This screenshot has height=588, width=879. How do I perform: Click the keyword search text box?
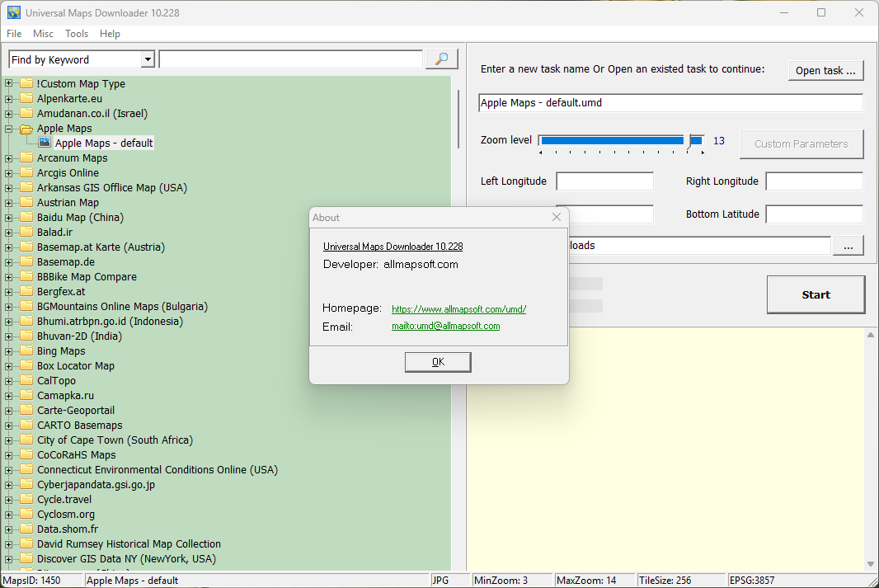click(x=291, y=59)
